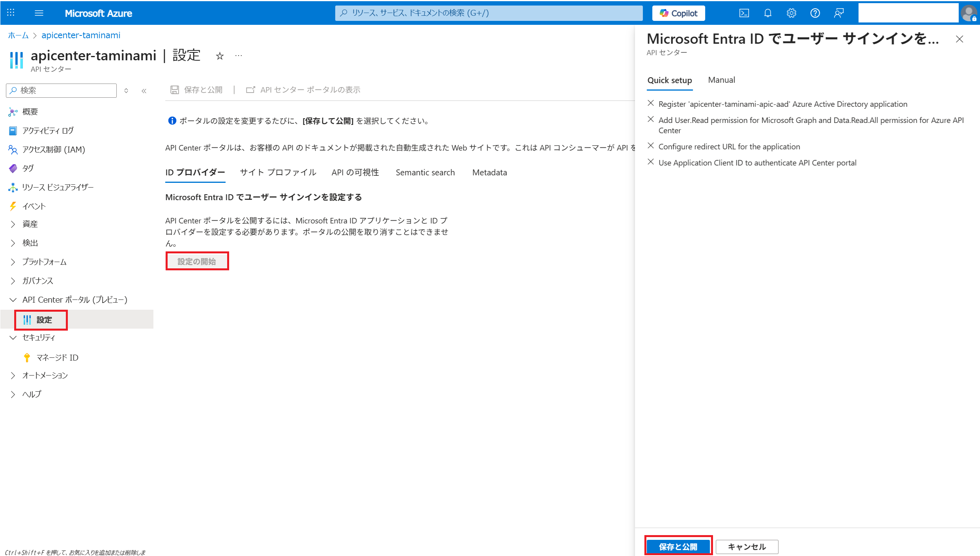The width and height of the screenshot is (980, 556).
Task: Click 'Add User.Read permission' step text
Action: click(x=811, y=125)
